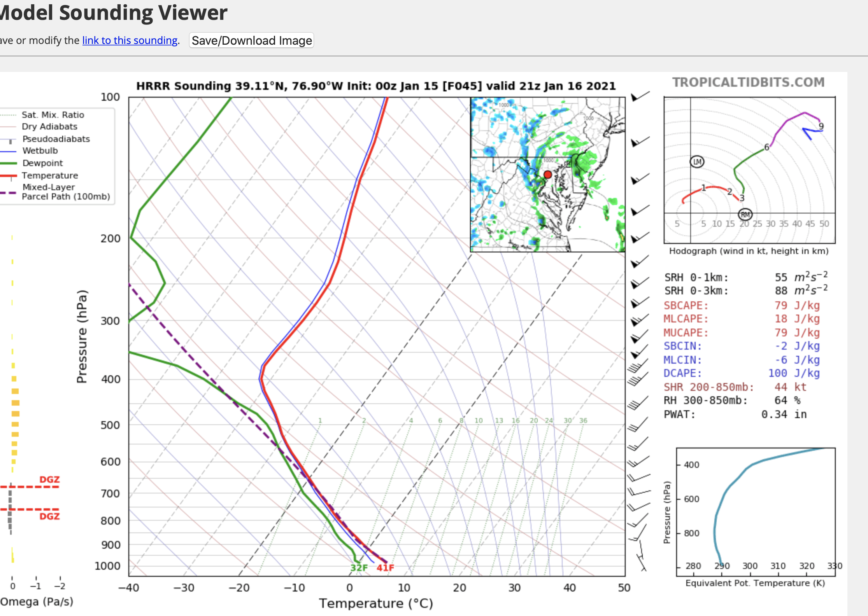Viewport: 868px width, 616px height.
Task: Click the DCAPE 100 J/kg row
Action: 742,373
